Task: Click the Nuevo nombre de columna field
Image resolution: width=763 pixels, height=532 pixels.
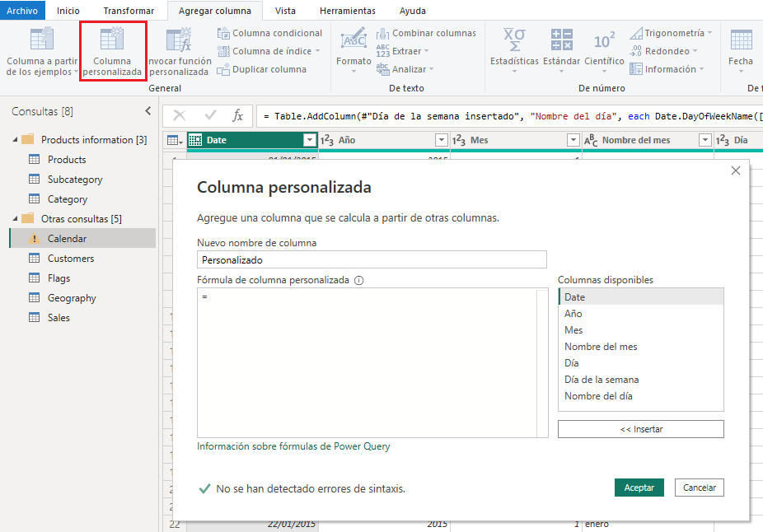Action: (372, 259)
